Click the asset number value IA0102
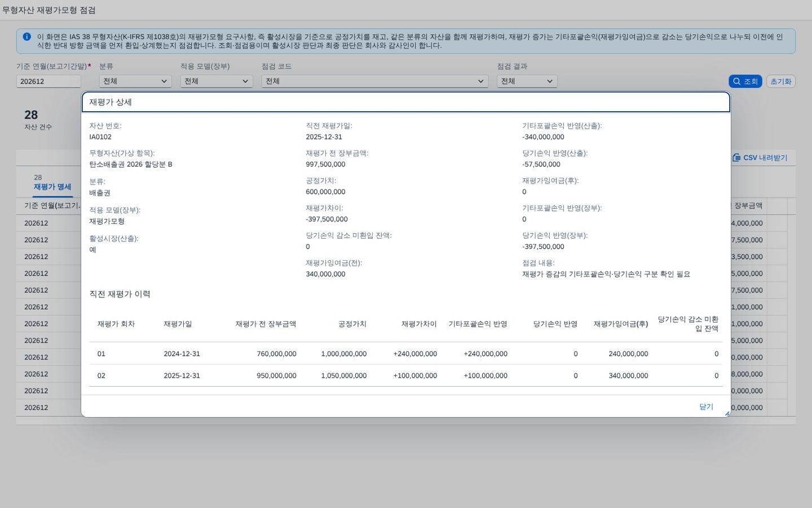Screen dimensions: 812x508 tap(100, 137)
